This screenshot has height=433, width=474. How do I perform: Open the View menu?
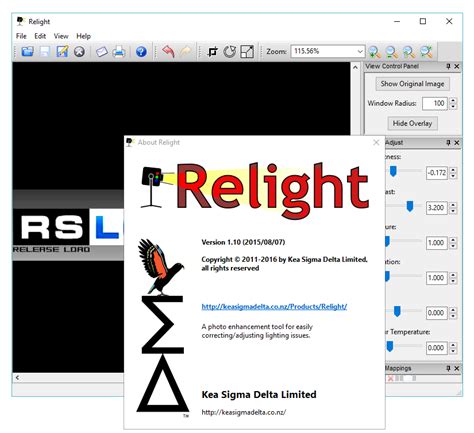pyautogui.click(x=61, y=36)
